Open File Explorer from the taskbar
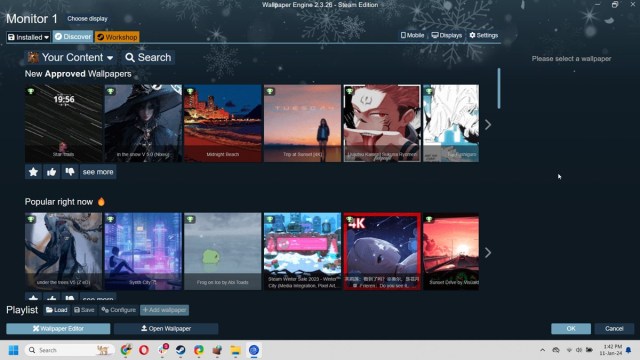 click(236, 350)
